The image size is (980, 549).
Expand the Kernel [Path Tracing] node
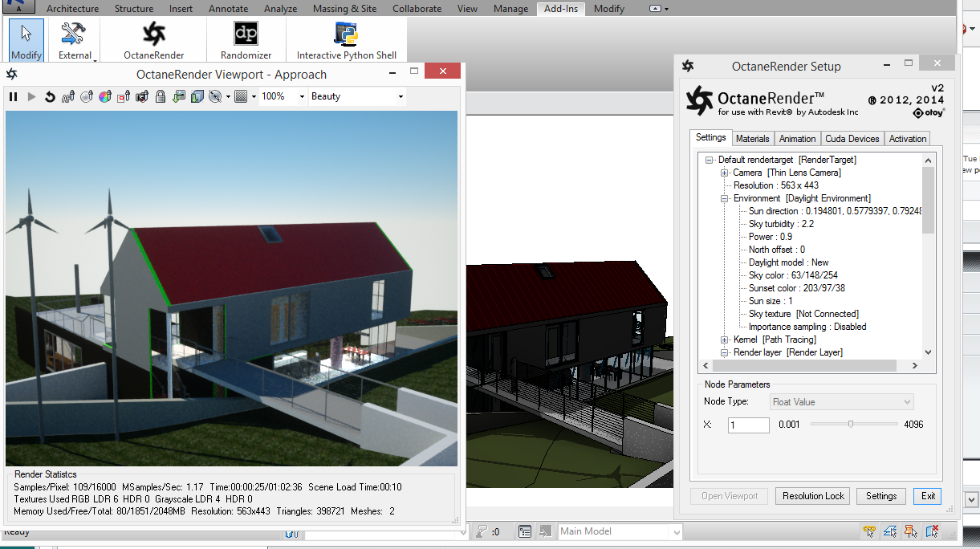pyautogui.click(x=725, y=340)
